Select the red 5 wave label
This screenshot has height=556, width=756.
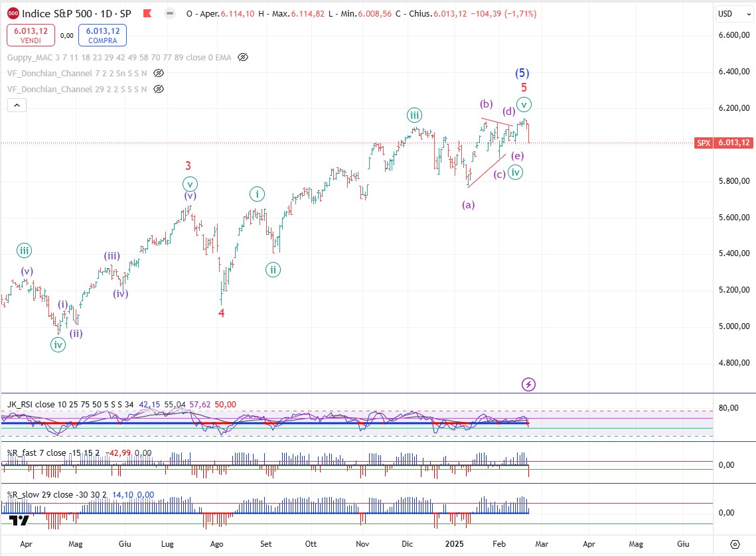524,88
